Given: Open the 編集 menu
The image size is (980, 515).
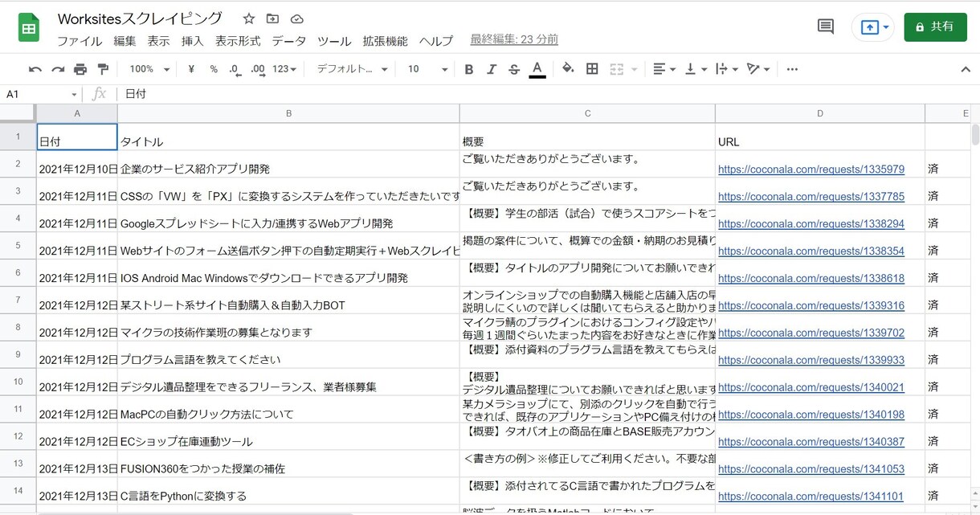Looking at the screenshot, I should pos(125,41).
